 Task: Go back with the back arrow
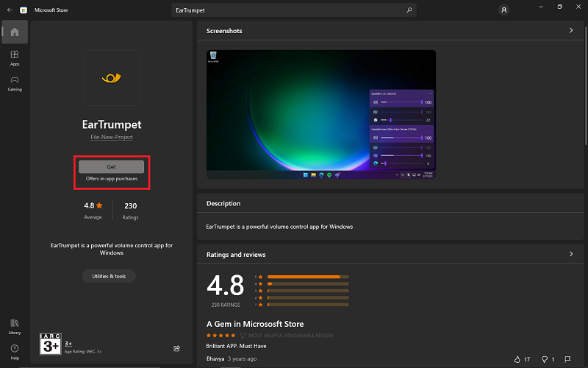tap(10, 10)
